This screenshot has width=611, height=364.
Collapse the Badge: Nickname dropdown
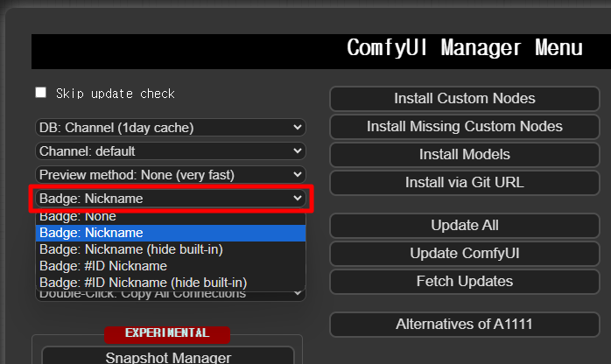[171, 199]
